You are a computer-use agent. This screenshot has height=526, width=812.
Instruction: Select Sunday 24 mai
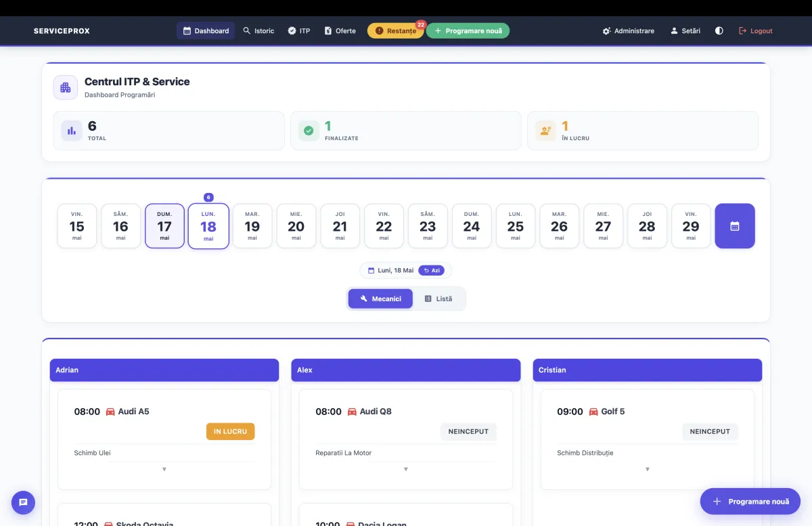tap(472, 226)
